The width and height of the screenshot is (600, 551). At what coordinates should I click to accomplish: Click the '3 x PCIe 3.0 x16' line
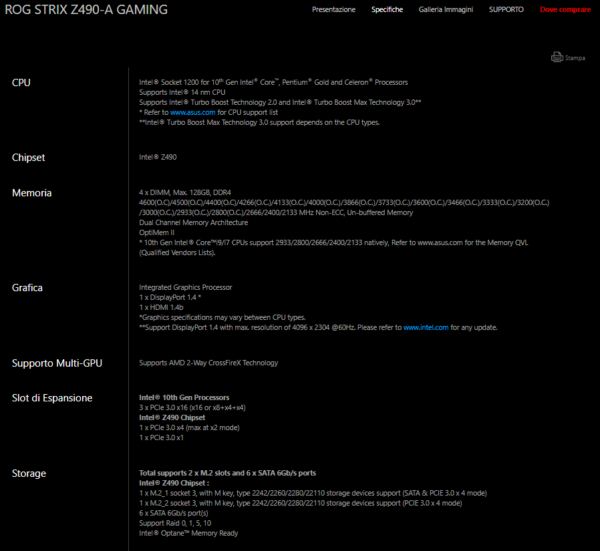coord(192,408)
